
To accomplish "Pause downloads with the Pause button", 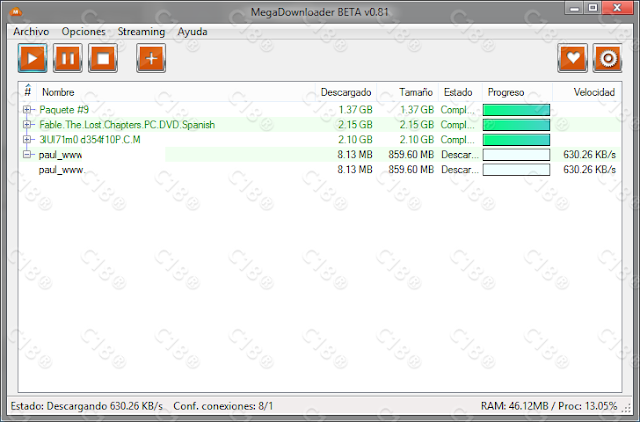I will [x=68, y=58].
